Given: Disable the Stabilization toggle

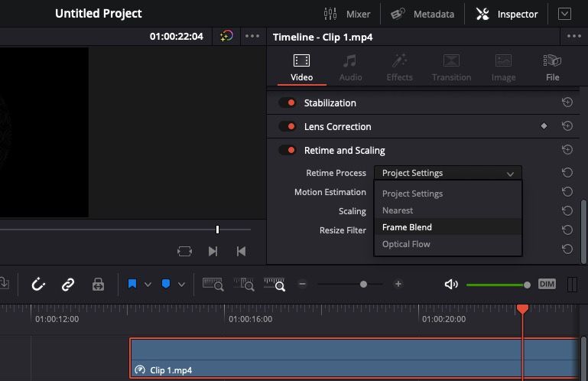Looking at the screenshot, I should tap(288, 103).
